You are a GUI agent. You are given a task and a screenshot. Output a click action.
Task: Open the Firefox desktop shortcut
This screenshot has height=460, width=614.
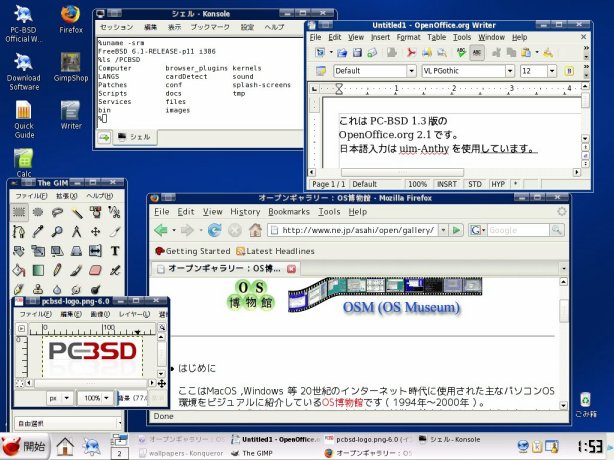click(71, 20)
